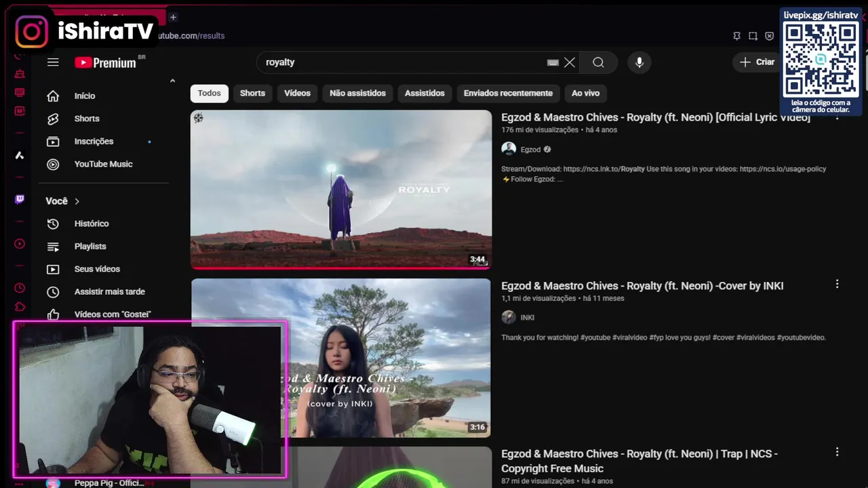The height and width of the screenshot is (488, 868).
Task: Open the Royalty Trap NCS video title
Action: point(639,461)
